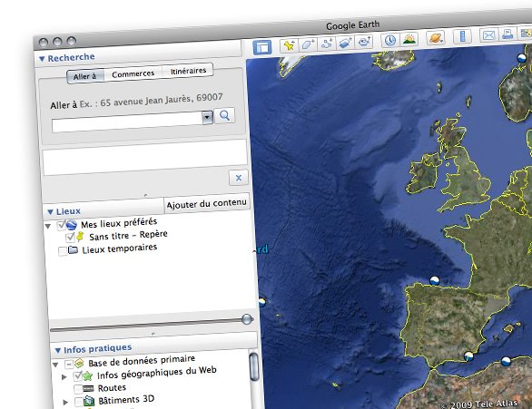532x409 pixels.
Task: Click the green star icon of Infos géographiques
Action: click(87, 375)
